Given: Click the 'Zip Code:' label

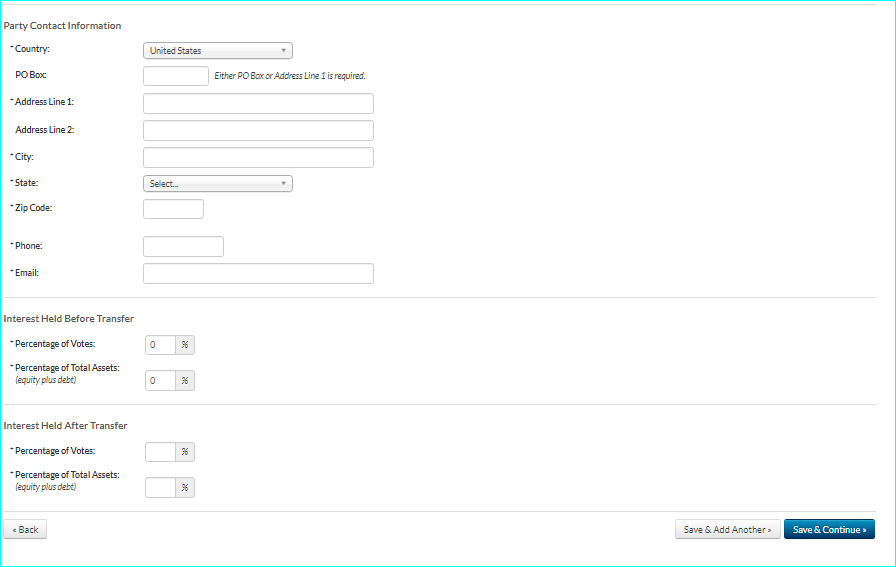Looking at the screenshot, I should (33, 207).
